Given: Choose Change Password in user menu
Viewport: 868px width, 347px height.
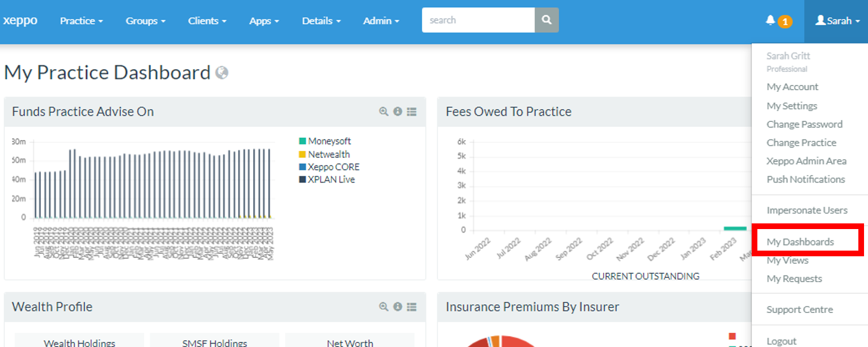Looking at the screenshot, I should coord(804,124).
